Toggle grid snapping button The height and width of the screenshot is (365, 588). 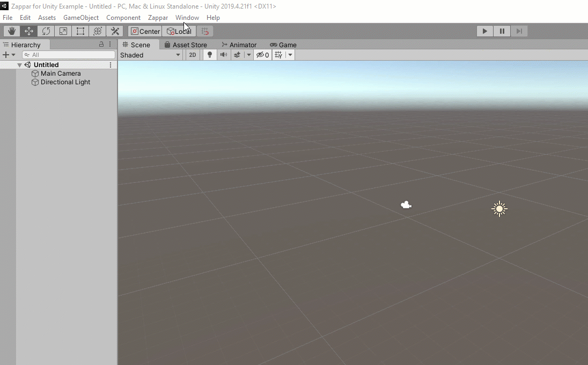[205, 31]
